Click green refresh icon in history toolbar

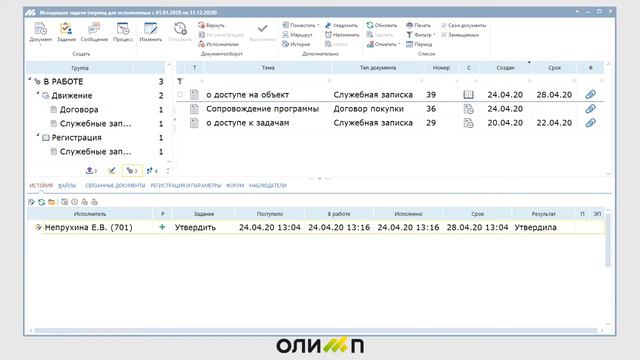(x=41, y=202)
